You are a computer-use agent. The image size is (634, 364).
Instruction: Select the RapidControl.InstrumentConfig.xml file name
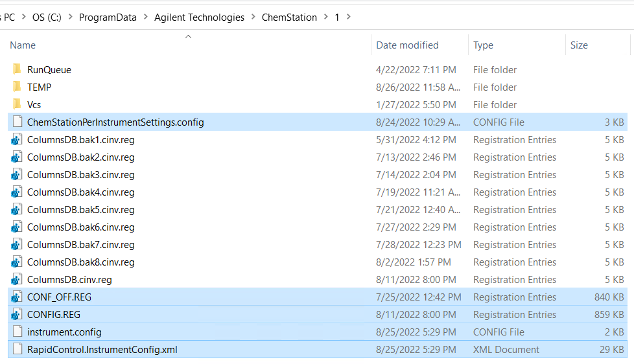coord(102,350)
